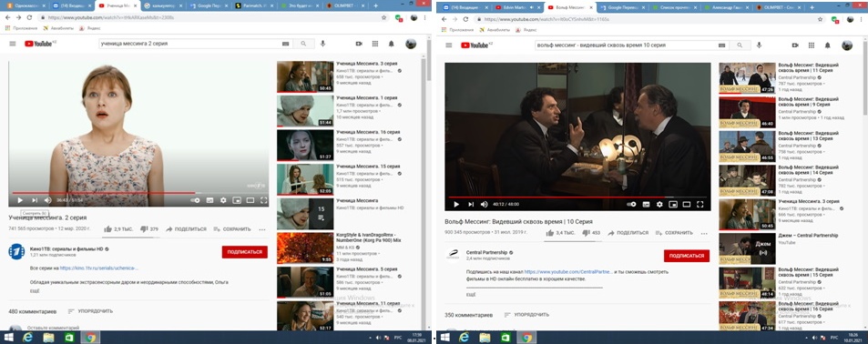Image resolution: width=868 pixels, height=344 pixels.
Task: Toggle autoplay switch in right window player
Action: (x=631, y=204)
